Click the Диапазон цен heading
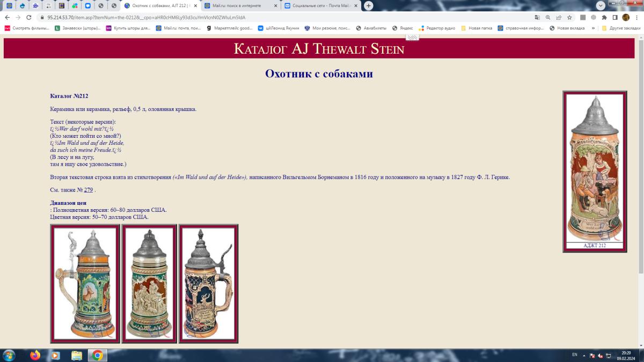Image resolution: width=644 pixels, height=362 pixels. tap(68, 203)
